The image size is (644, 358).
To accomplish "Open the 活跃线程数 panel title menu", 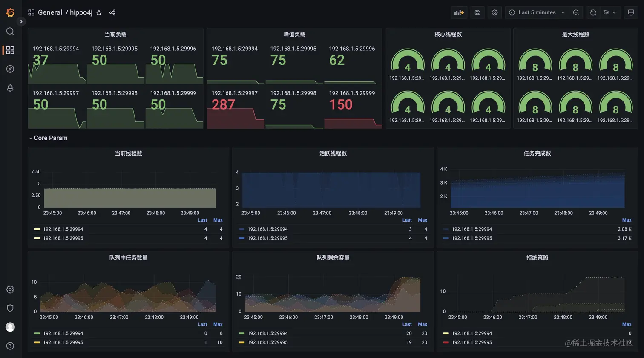I will (333, 153).
